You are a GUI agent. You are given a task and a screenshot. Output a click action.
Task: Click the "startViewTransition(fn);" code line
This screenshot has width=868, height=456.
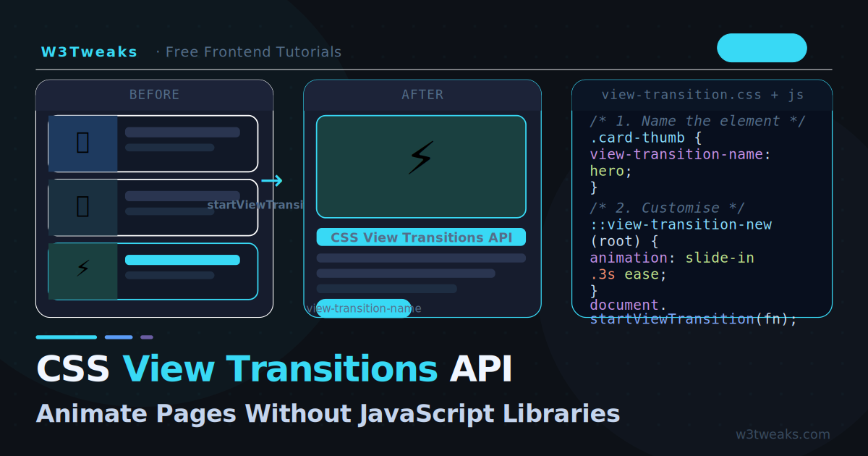[693, 319]
